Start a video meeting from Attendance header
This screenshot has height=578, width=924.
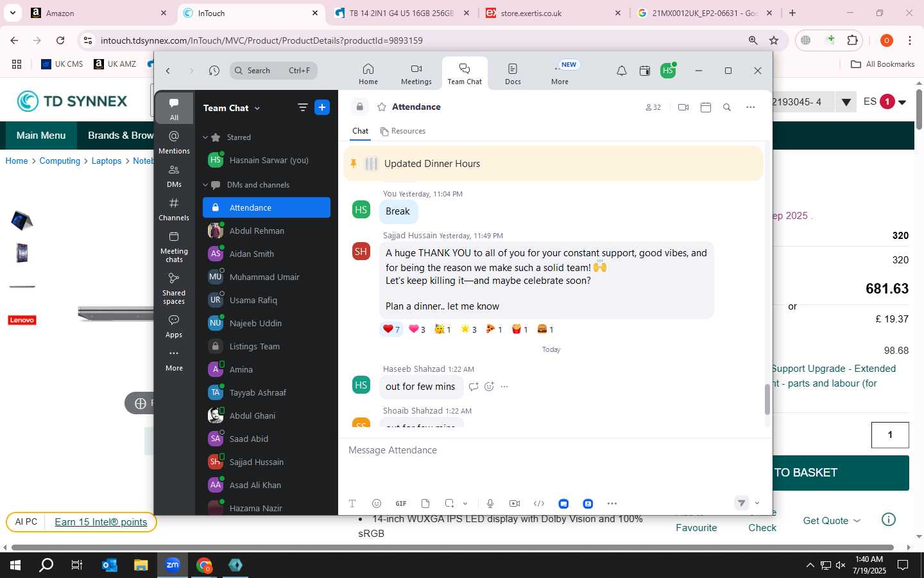coord(683,107)
